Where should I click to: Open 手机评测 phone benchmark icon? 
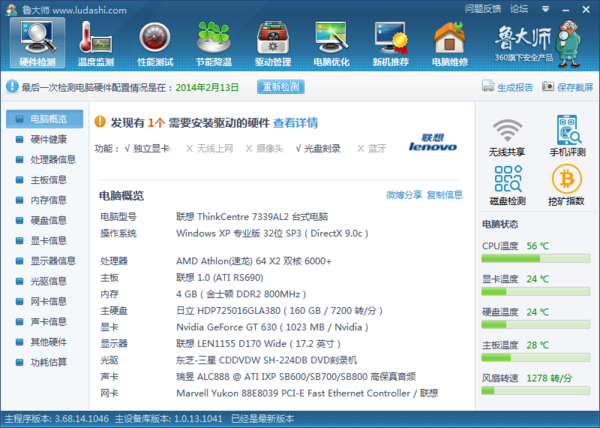pos(567,136)
